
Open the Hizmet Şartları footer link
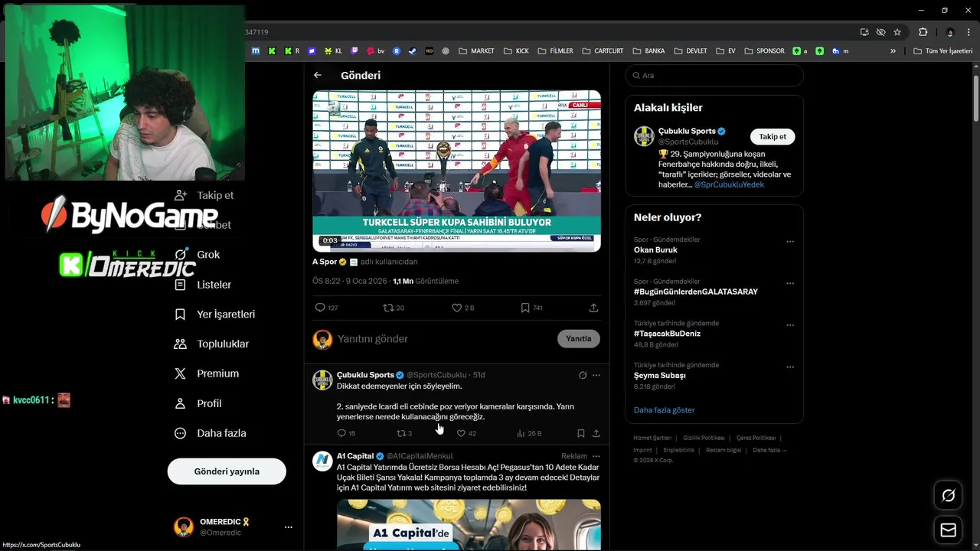point(652,438)
